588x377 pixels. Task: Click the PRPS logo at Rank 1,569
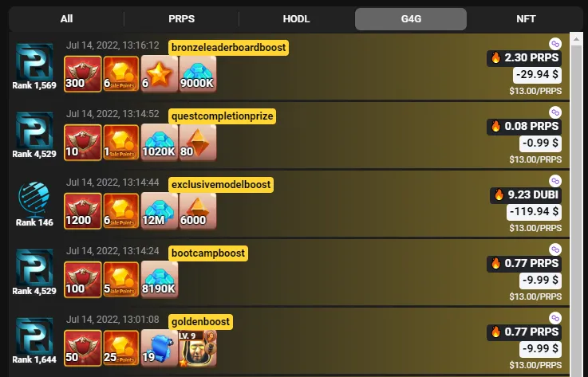(34, 62)
